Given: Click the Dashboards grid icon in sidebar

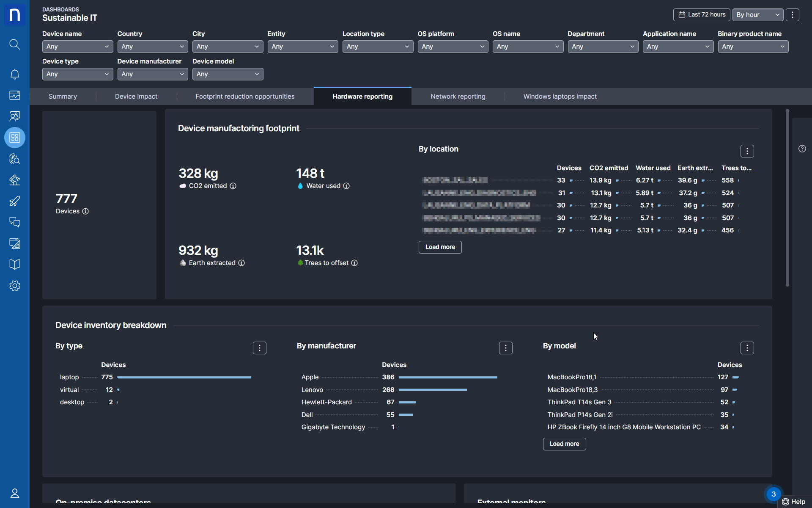Looking at the screenshot, I should point(14,138).
